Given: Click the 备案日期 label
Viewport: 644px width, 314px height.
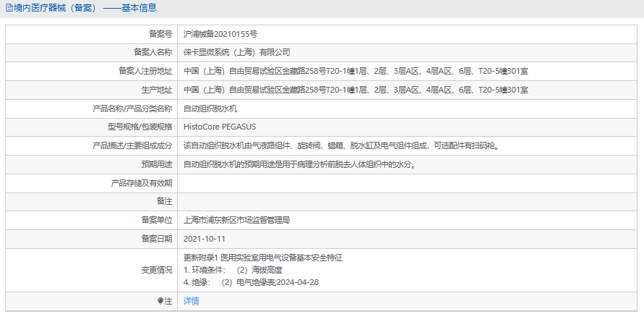Looking at the screenshot, I should click(x=156, y=239).
